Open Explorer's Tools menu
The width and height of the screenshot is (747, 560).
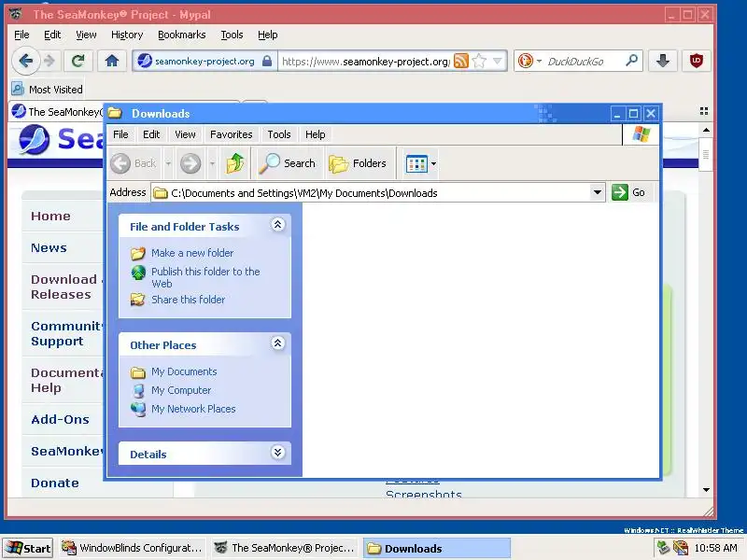click(278, 134)
